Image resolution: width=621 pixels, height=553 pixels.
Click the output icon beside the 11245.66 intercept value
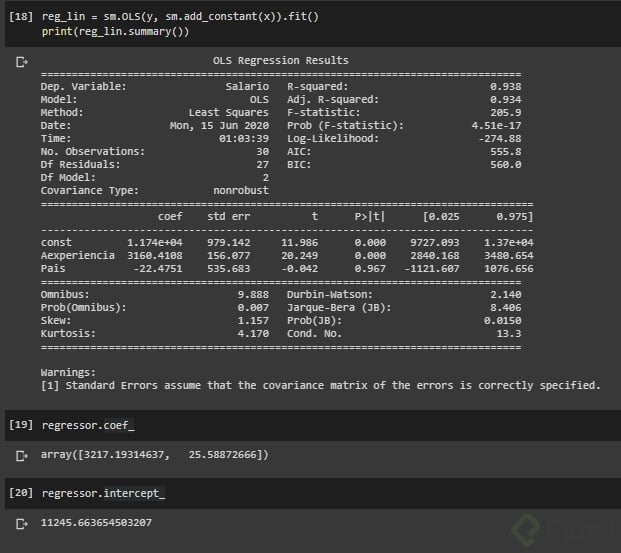[x=20, y=522]
